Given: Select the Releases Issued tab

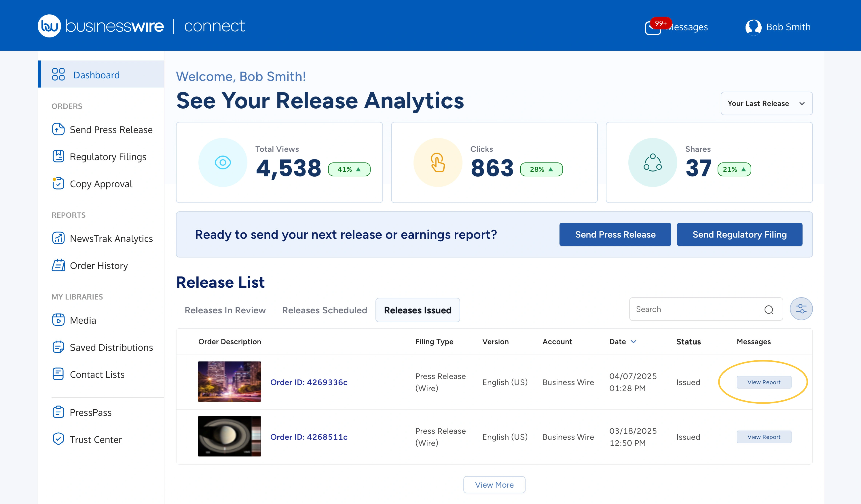Looking at the screenshot, I should 418,310.
